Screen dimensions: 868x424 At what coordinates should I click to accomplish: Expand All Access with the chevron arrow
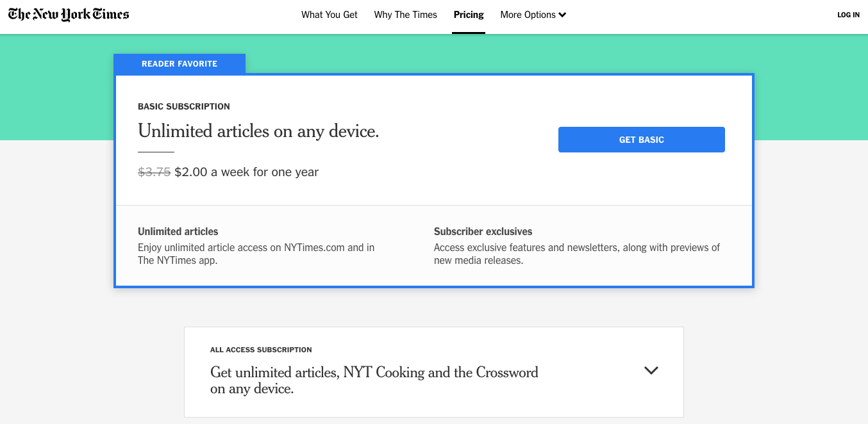(651, 370)
